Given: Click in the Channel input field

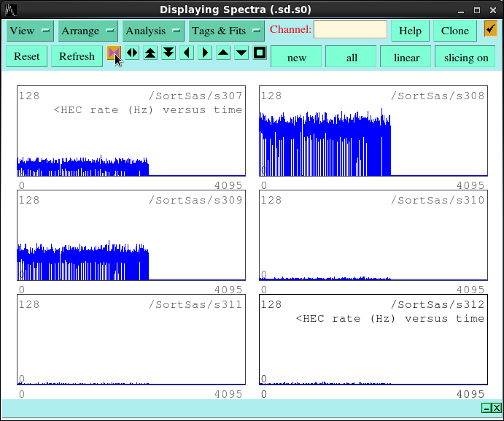Looking at the screenshot, I should (350, 30).
